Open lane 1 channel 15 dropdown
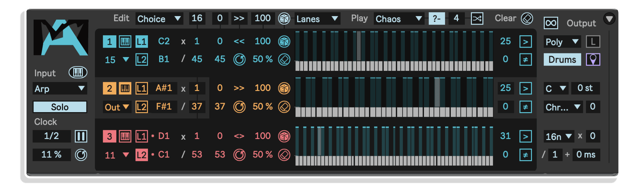This screenshot has height=185, width=644. [x=117, y=60]
